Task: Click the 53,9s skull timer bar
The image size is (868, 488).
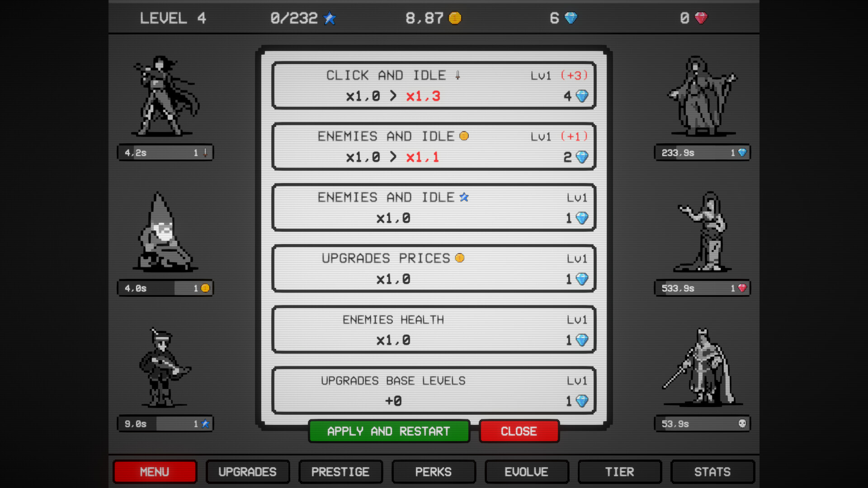Action: click(x=703, y=424)
